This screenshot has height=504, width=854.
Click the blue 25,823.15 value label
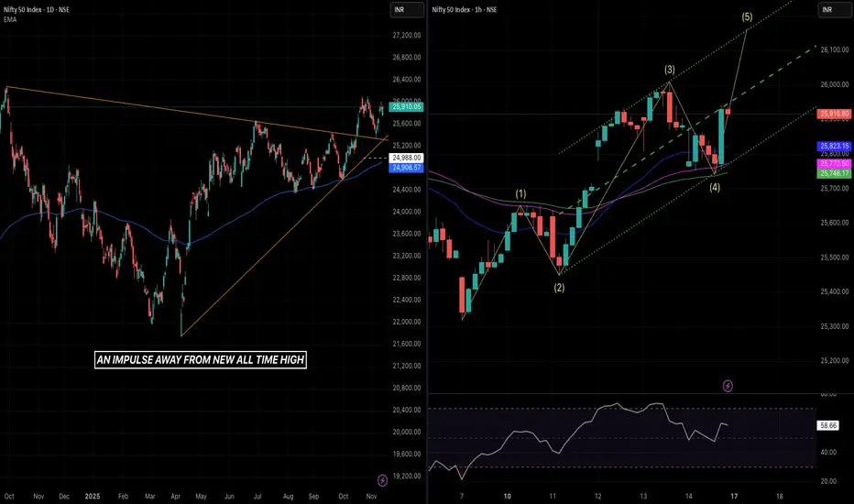[x=834, y=146]
